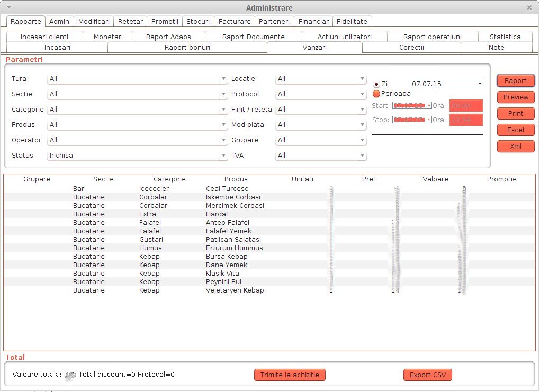Select the Iskembe Corbasi row

click(x=269, y=197)
